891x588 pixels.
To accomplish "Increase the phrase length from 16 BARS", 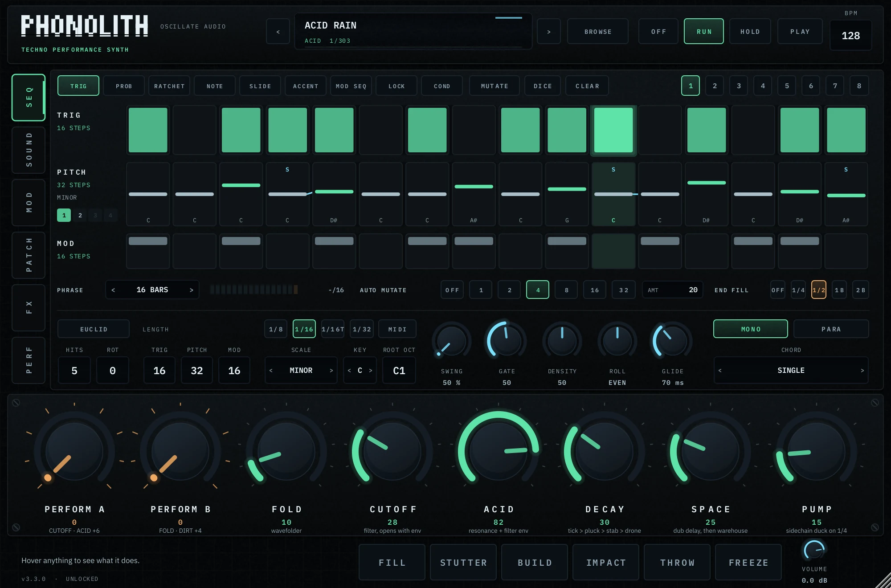I will click(x=192, y=290).
